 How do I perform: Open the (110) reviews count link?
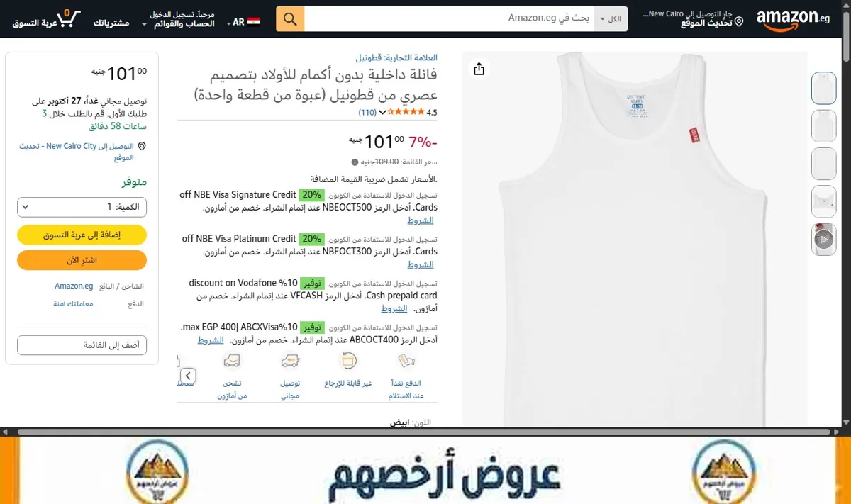coord(367,113)
